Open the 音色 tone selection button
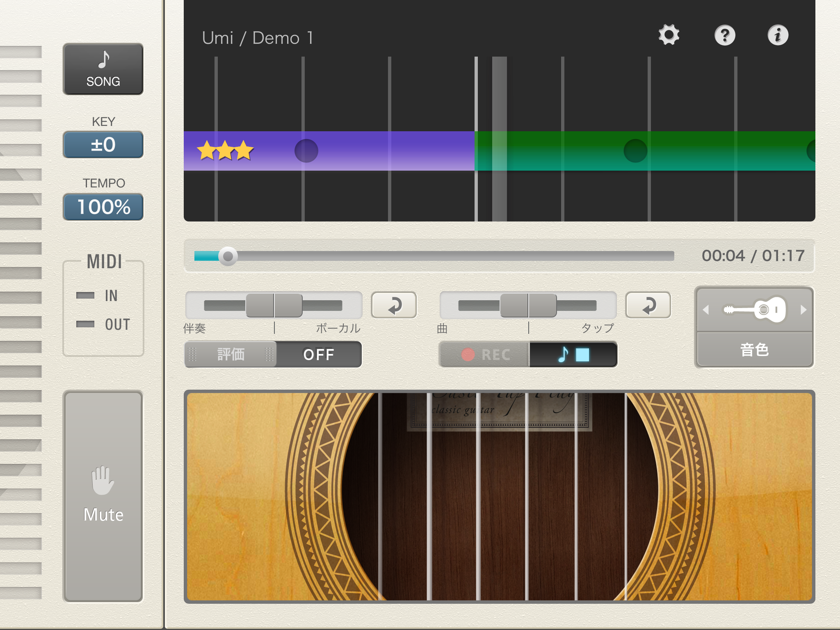840x630 pixels. pos(755,349)
